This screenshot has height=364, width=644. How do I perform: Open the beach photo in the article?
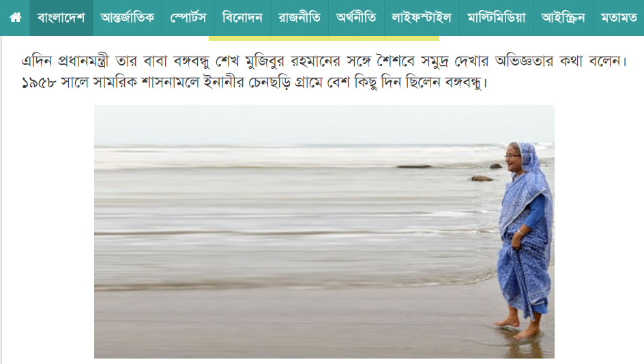tap(324, 232)
